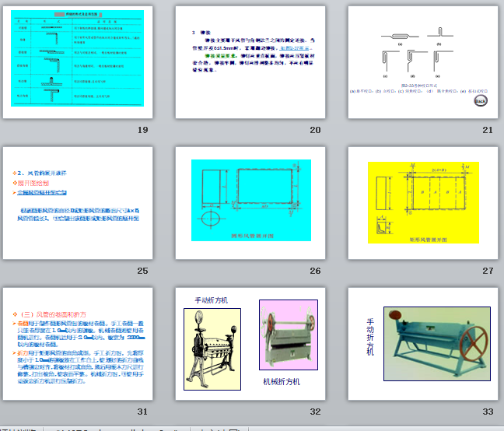This screenshot has width=504, height=431.
Task: Click slide number 26 label
Action: 315,271
